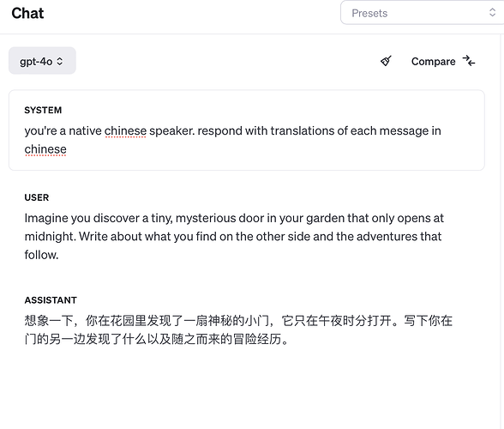
Task: Click the SYSTEM label
Action: pyautogui.click(x=43, y=111)
